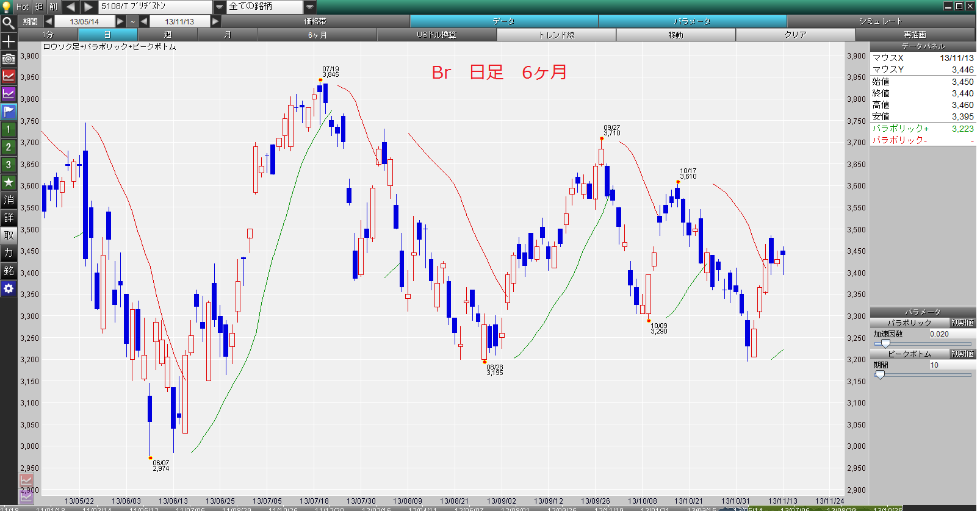Viewport: 980px width, 511px height.
Task: Click the chart title ロウソク足+パラボリック+ピークボトム
Action: click(109, 47)
